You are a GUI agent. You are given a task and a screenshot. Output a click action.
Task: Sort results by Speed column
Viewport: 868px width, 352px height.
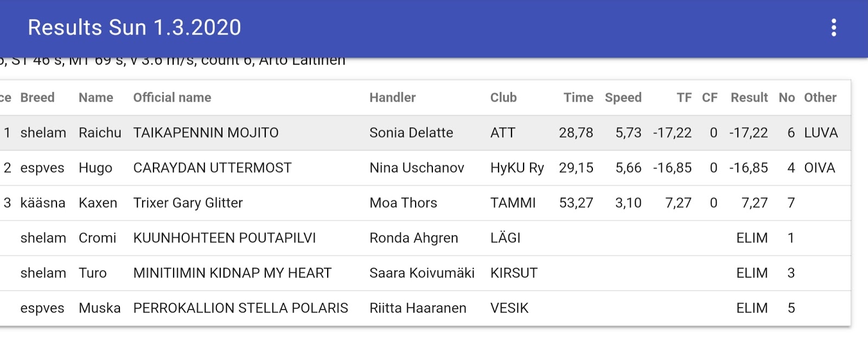tap(623, 98)
